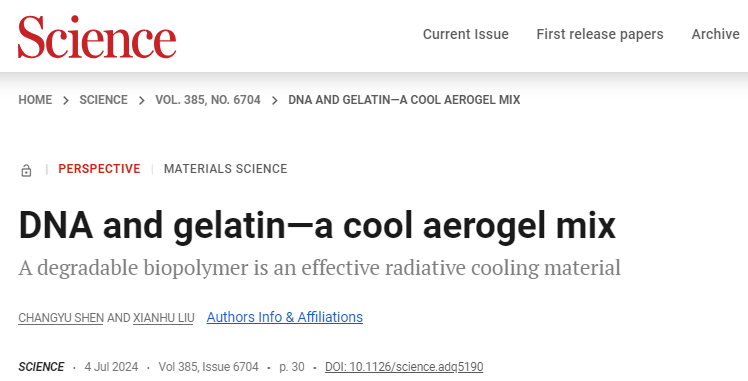748x381 pixels.
Task: View author Changyu Shen details
Action: pos(61,318)
